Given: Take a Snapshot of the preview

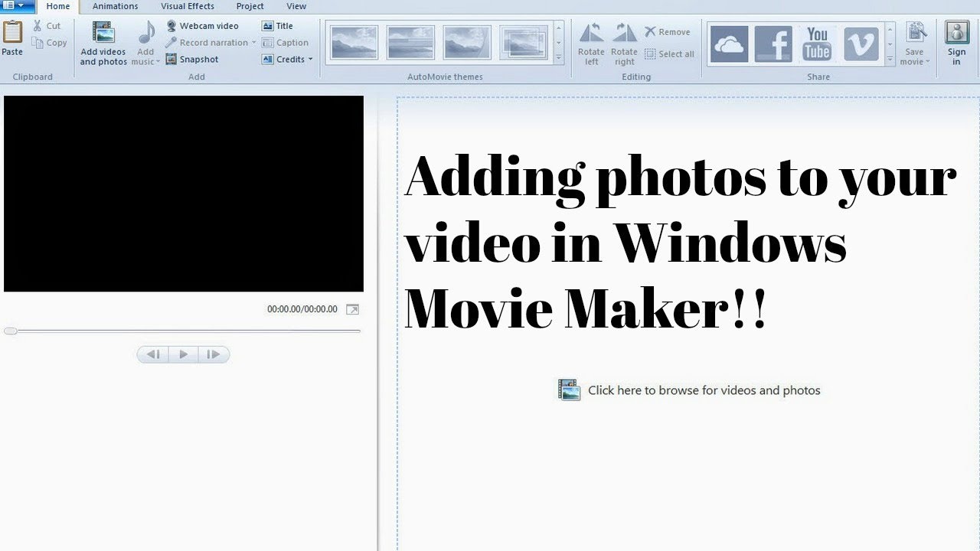Looking at the screenshot, I should click(193, 60).
